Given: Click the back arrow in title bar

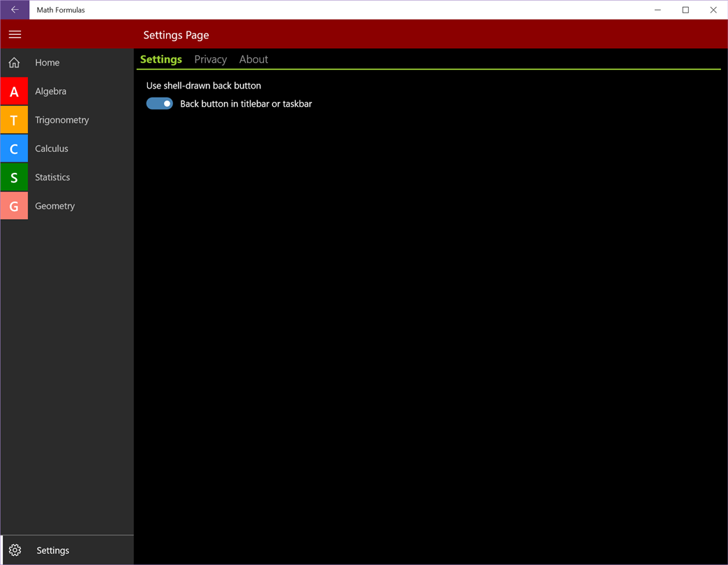Looking at the screenshot, I should [x=15, y=10].
